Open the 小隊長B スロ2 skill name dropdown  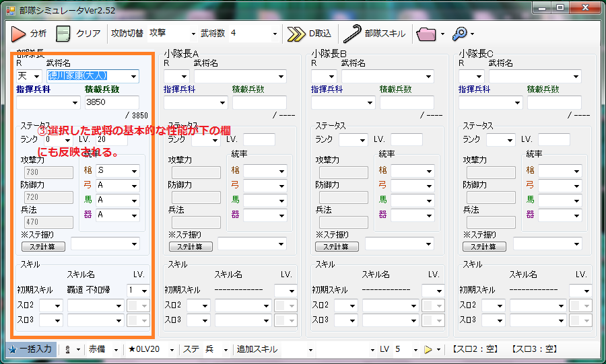tap(413, 306)
